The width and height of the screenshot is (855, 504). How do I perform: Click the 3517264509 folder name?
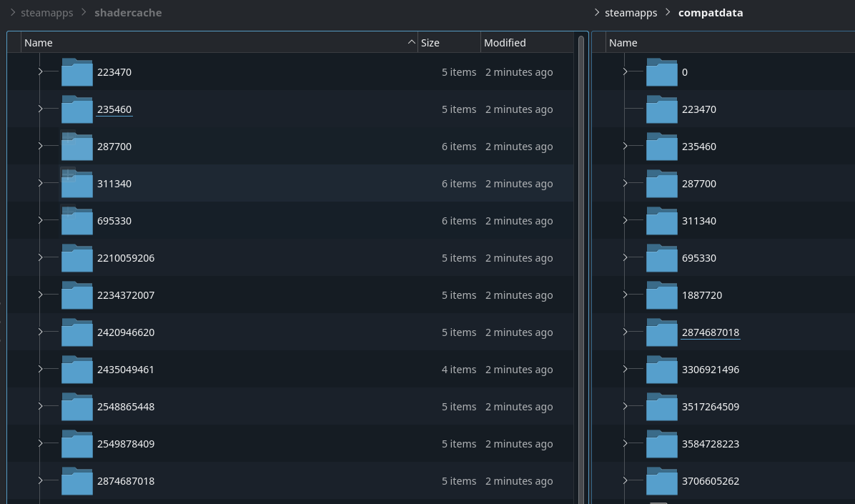tap(711, 406)
